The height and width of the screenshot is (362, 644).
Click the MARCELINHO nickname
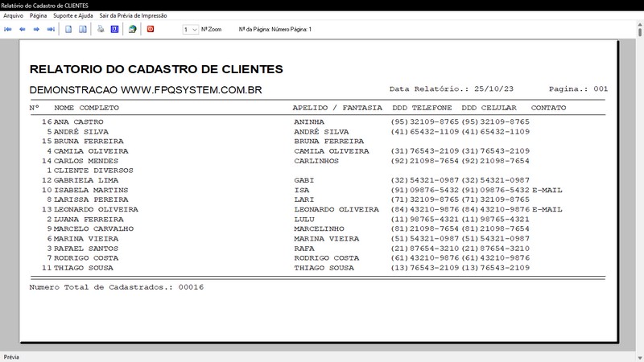(x=319, y=228)
